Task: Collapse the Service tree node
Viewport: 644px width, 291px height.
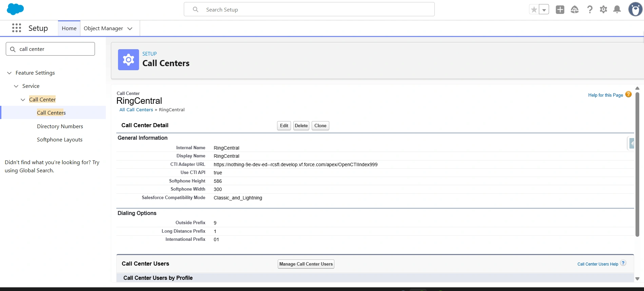Action: tap(16, 86)
